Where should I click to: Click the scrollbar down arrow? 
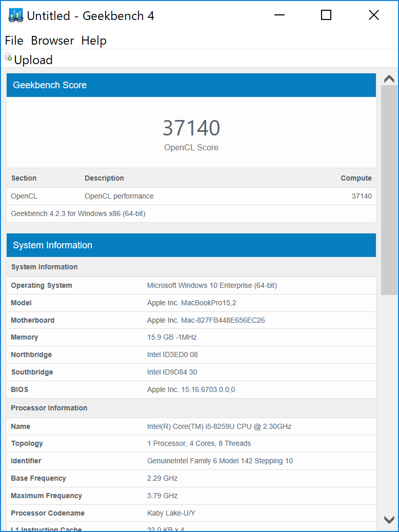point(389,519)
